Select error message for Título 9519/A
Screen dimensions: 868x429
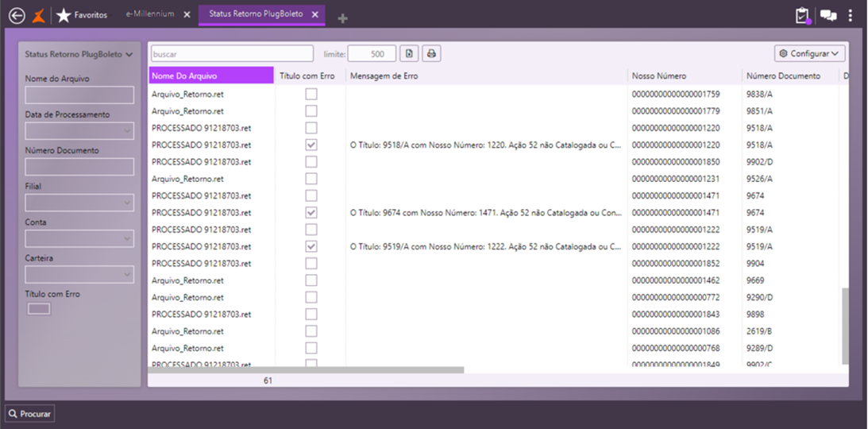485,246
